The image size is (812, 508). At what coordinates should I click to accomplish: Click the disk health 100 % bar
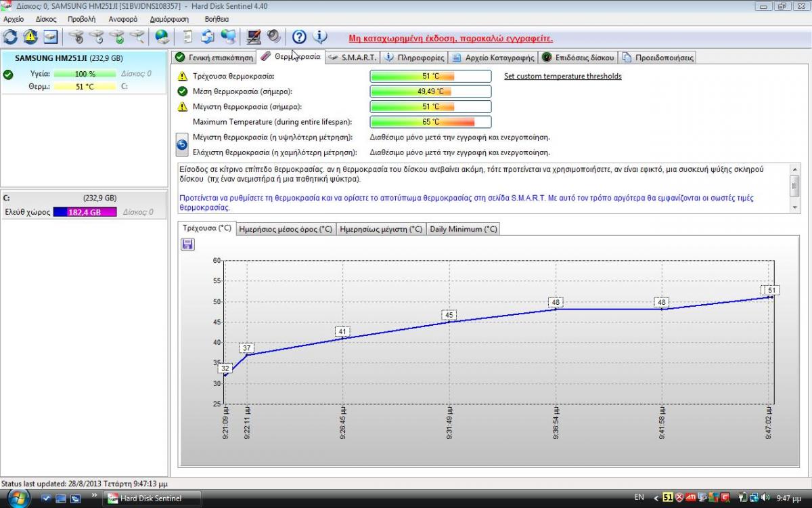85,74
